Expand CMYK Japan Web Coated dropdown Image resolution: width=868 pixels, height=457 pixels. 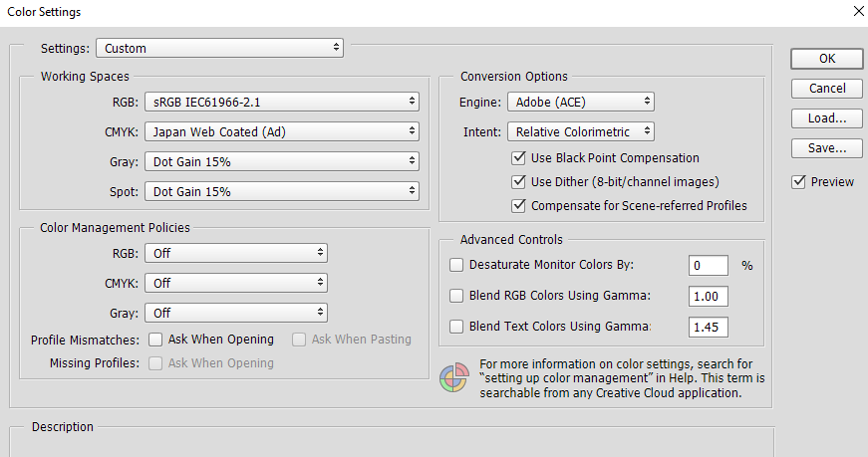coord(281,131)
